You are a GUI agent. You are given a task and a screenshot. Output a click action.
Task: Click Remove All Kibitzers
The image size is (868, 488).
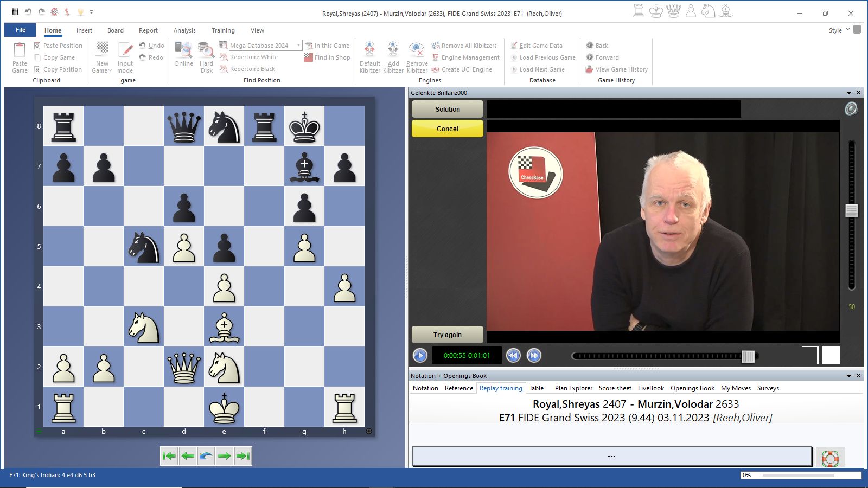pyautogui.click(x=464, y=46)
